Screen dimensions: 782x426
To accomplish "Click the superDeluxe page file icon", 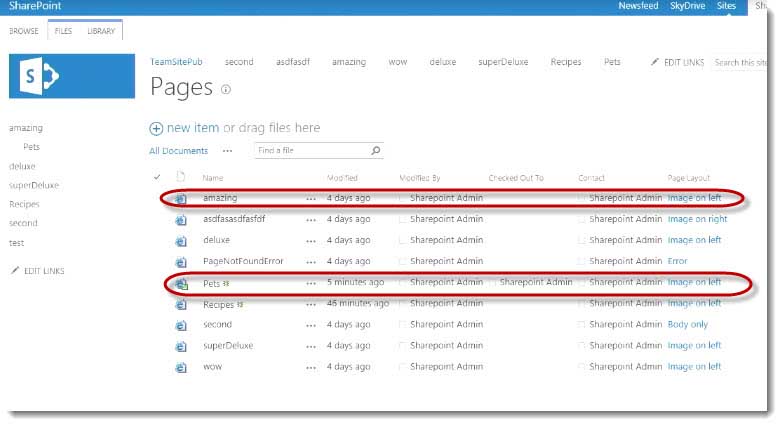I will coord(181,346).
